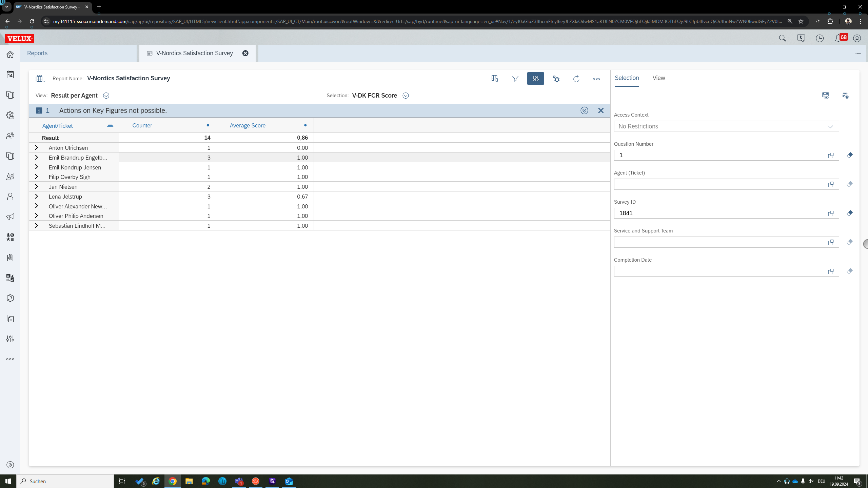Open notifications bell with 68 badge
868x488 pixels.
tap(840, 38)
